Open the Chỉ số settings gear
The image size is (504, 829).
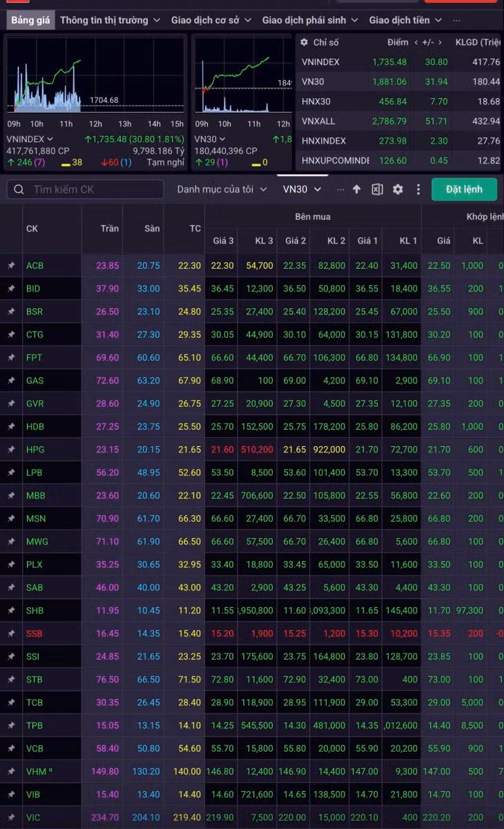304,42
